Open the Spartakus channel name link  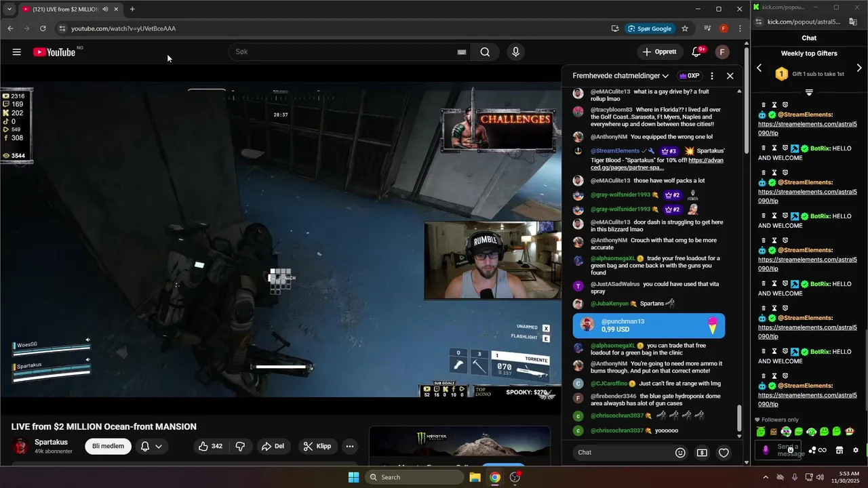pos(52,442)
